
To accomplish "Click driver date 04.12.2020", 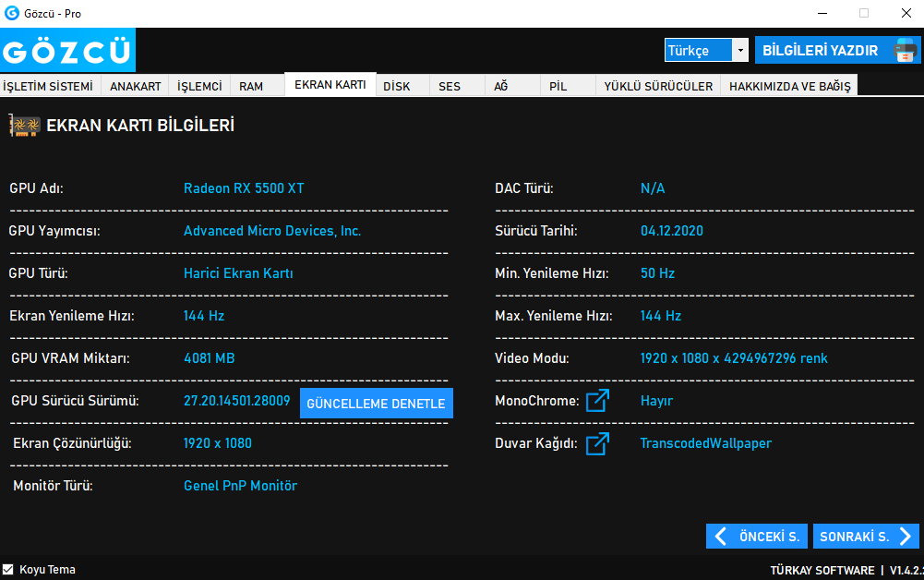I will [672, 231].
